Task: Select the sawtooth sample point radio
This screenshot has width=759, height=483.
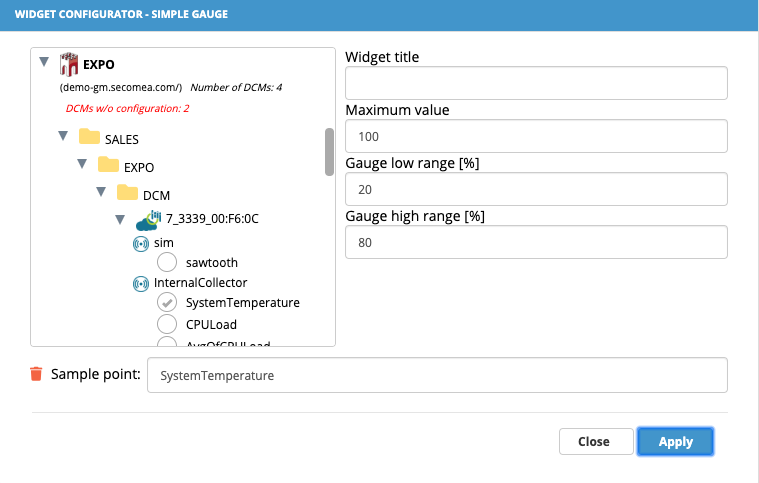Action: click(x=167, y=262)
